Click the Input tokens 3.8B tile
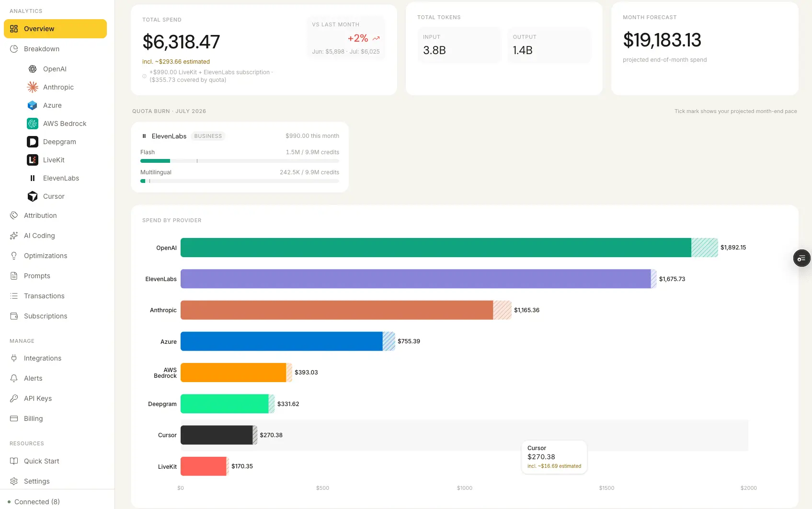The width and height of the screenshot is (812, 509). point(459,45)
